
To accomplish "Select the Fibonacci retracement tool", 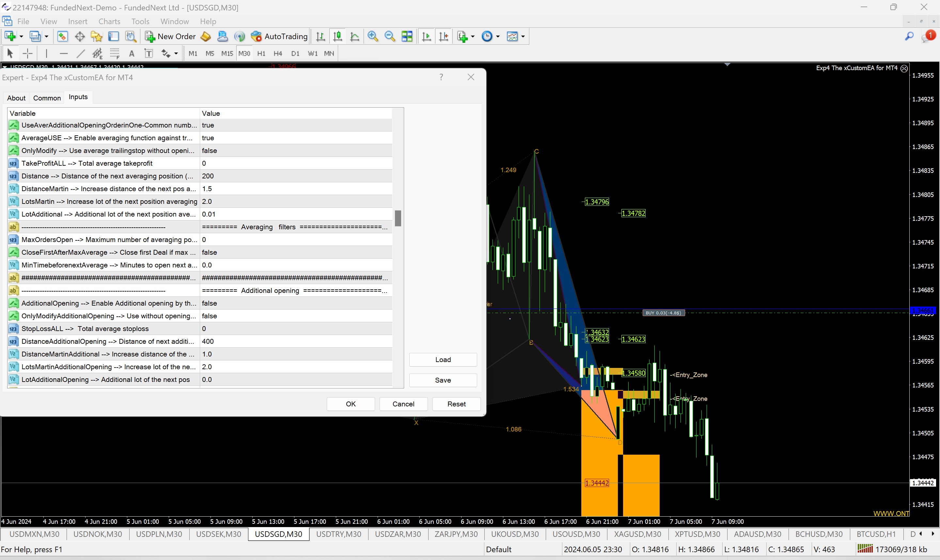I will point(114,53).
